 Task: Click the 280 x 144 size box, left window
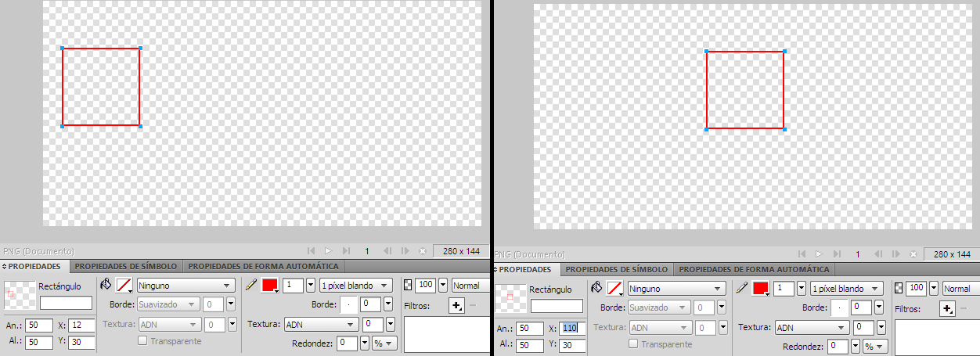[461, 251]
